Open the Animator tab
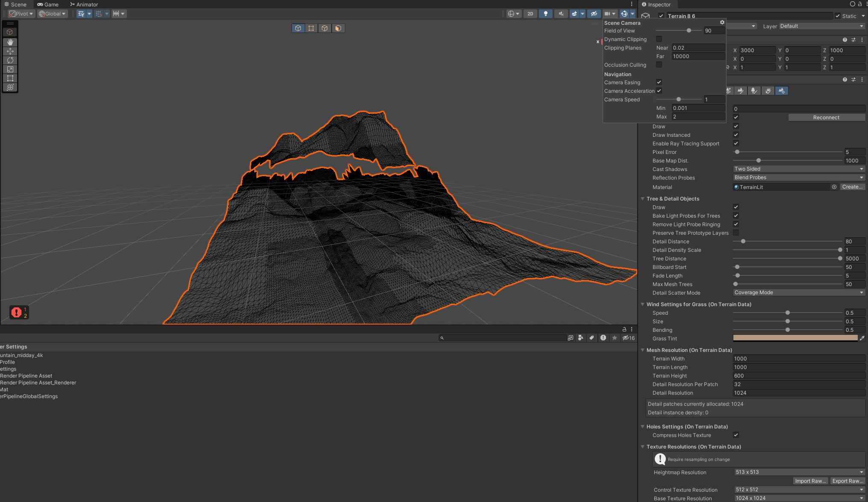Viewport: 868px width, 502px height. pyautogui.click(x=84, y=4)
